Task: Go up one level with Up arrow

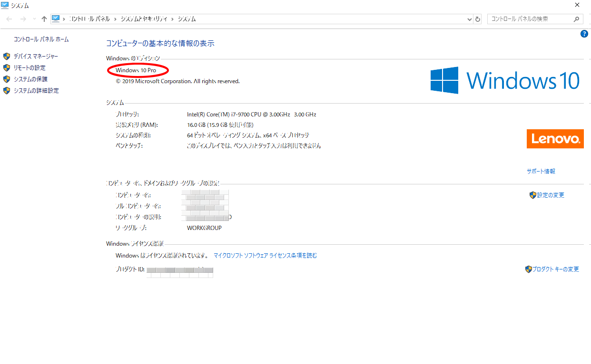Action: (x=44, y=19)
